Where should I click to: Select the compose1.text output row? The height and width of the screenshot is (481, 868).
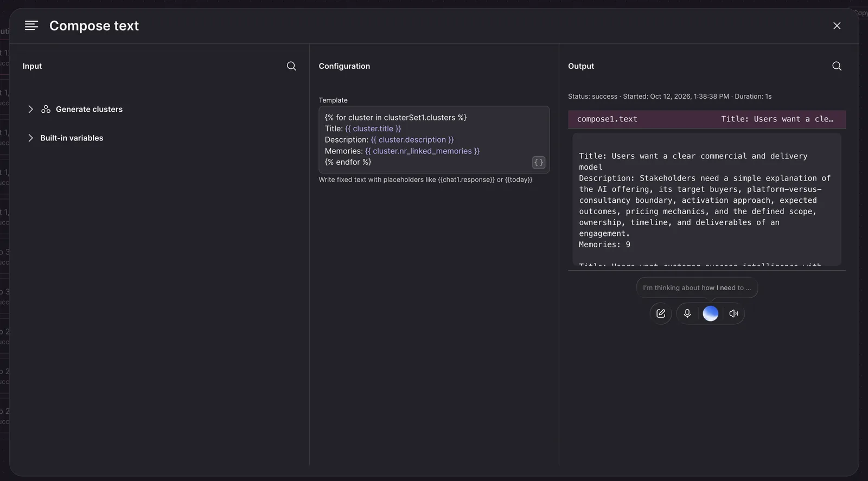pos(707,119)
